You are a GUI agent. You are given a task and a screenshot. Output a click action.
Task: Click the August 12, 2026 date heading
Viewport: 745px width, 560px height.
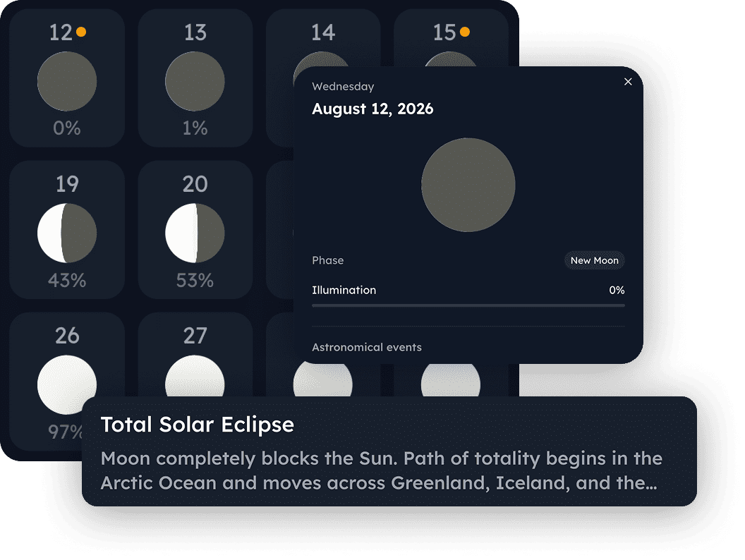372,109
